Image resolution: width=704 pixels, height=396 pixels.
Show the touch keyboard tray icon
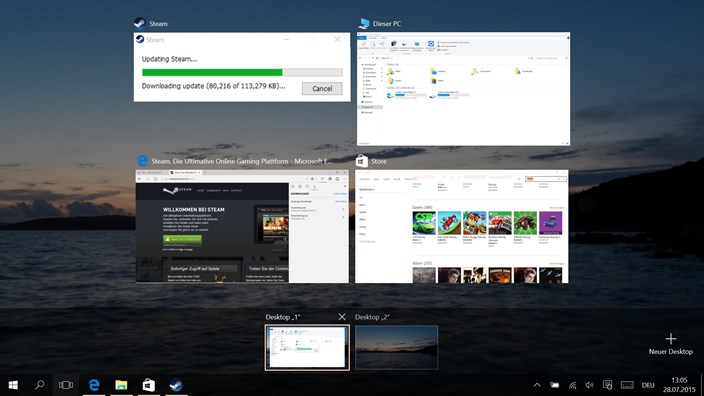pos(627,385)
